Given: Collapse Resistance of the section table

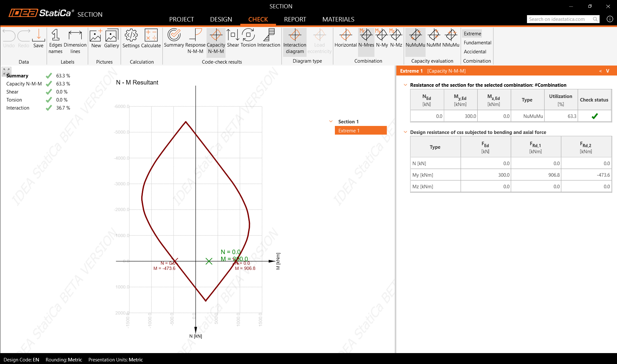Looking at the screenshot, I should point(405,85).
